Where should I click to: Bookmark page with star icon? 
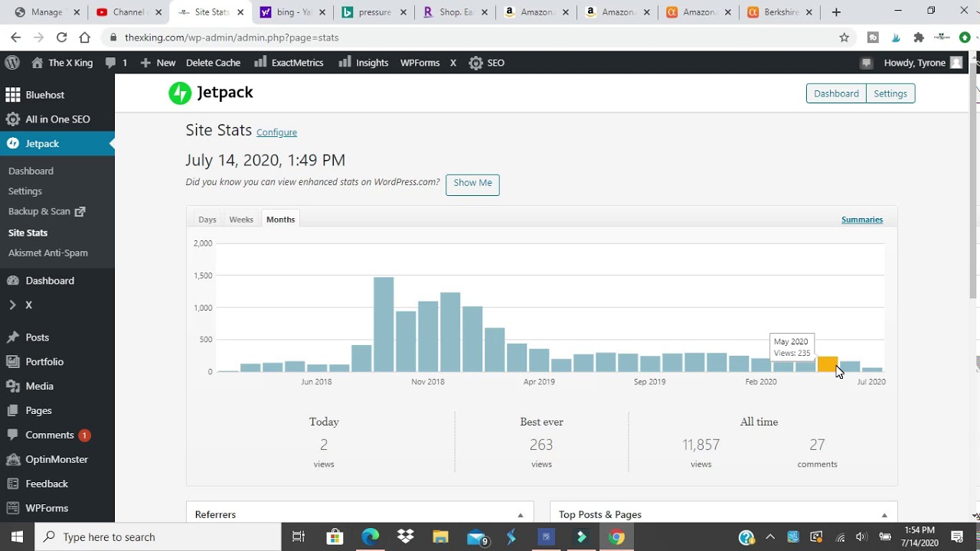tap(844, 37)
